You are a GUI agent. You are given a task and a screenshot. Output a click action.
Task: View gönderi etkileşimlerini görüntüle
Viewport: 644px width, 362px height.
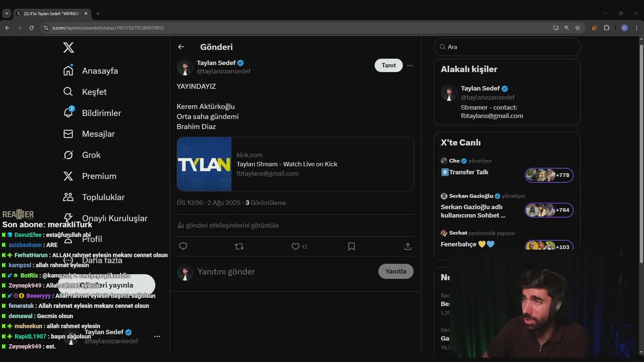[228, 225]
